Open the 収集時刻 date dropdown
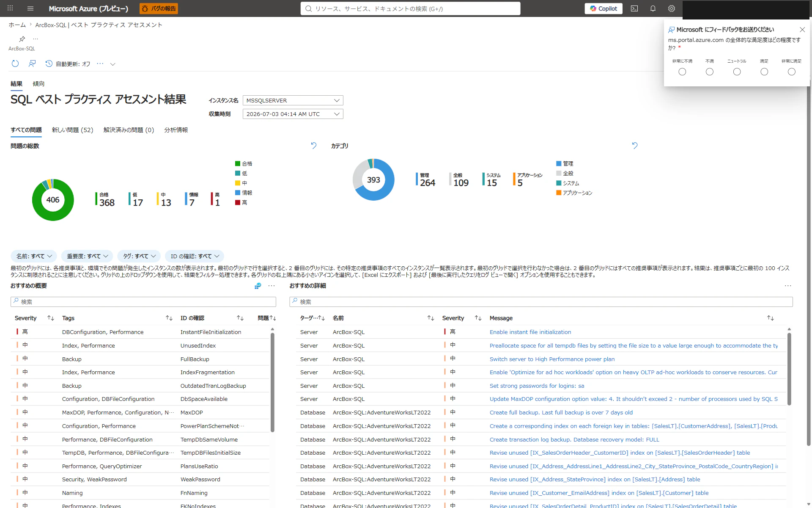This screenshot has height=508, width=812. click(293, 114)
